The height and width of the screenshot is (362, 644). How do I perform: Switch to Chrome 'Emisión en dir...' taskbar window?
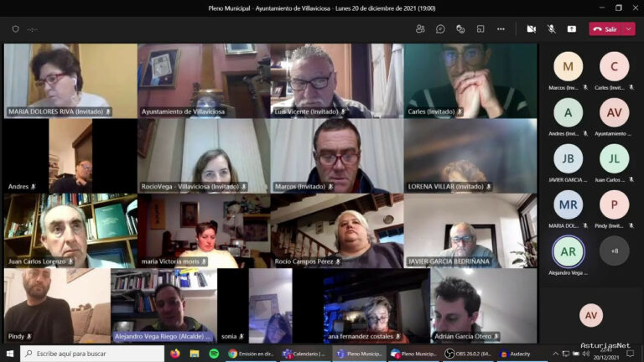pyautogui.click(x=251, y=354)
